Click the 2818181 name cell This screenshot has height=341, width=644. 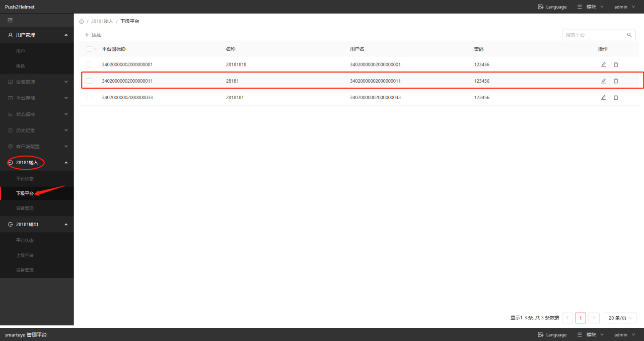tap(235, 97)
